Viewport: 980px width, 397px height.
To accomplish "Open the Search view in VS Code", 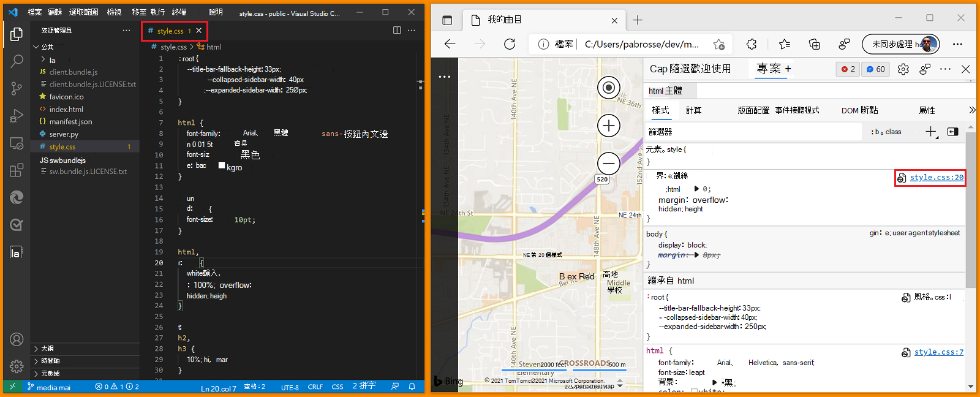I will (17, 61).
